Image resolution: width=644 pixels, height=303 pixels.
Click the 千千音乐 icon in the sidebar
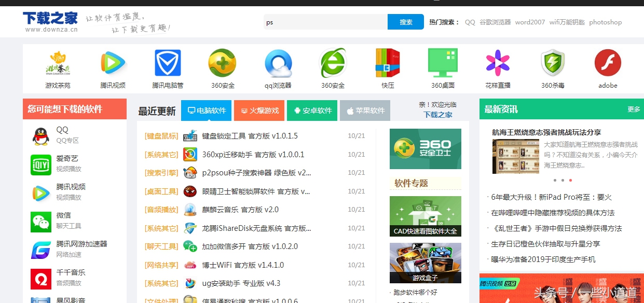[40, 279]
